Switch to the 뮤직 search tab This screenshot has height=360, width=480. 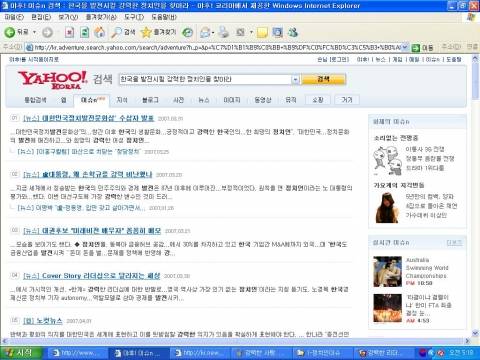click(x=291, y=100)
